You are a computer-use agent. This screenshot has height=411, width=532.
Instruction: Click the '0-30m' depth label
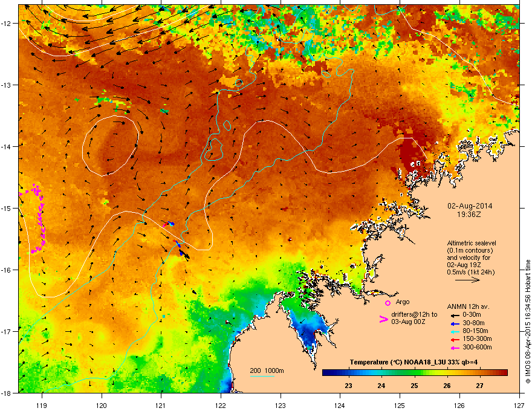click(472, 315)
